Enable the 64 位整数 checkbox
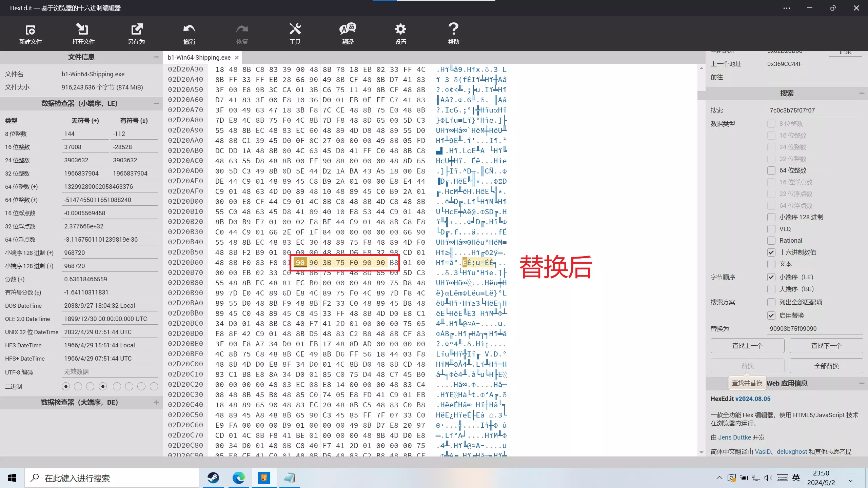Screen dimensions: 868x488 771,170
